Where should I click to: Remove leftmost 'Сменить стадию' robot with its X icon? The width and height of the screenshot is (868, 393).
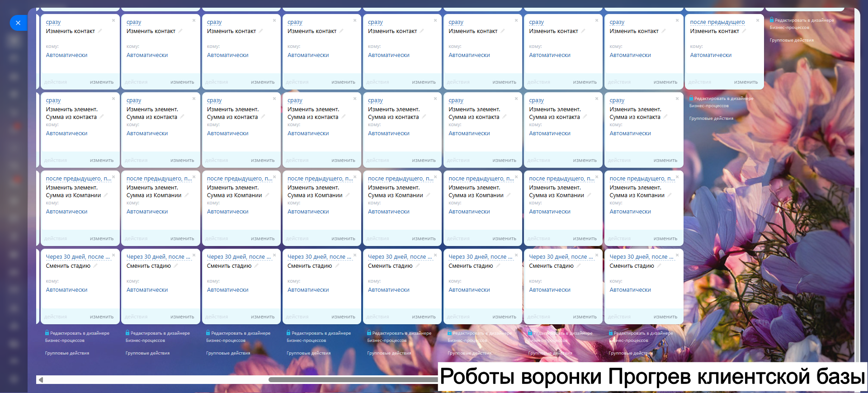[x=113, y=255]
